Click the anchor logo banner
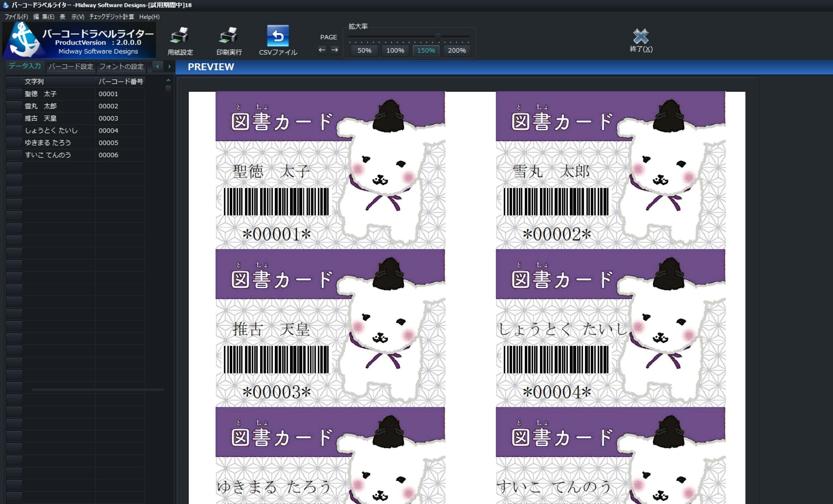 (x=79, y=40)
